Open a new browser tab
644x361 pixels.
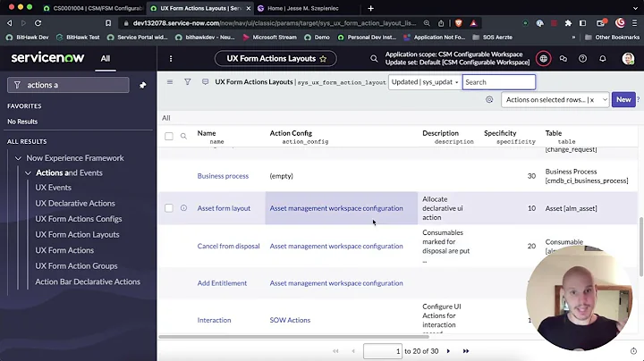tap(370, 8)
